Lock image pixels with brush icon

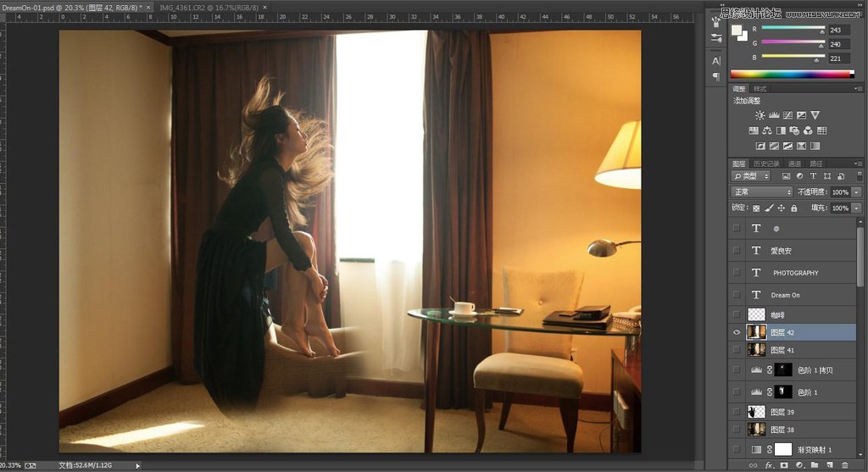769,208
